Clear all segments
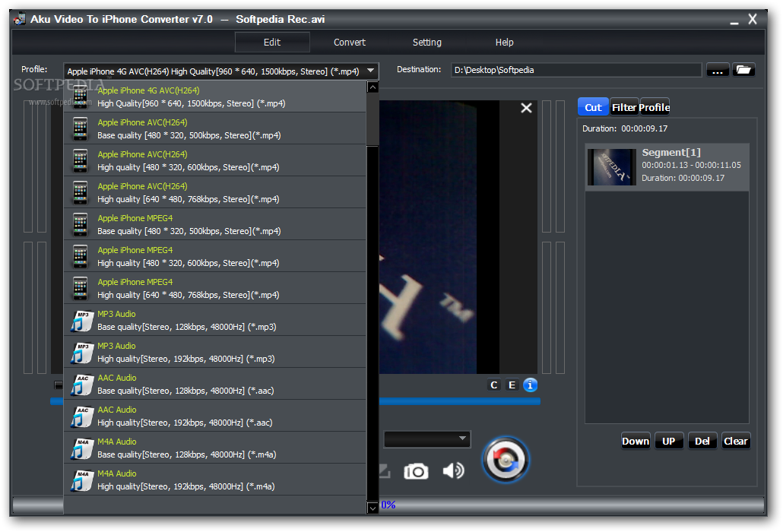783x532 pixels. [736, 441]
